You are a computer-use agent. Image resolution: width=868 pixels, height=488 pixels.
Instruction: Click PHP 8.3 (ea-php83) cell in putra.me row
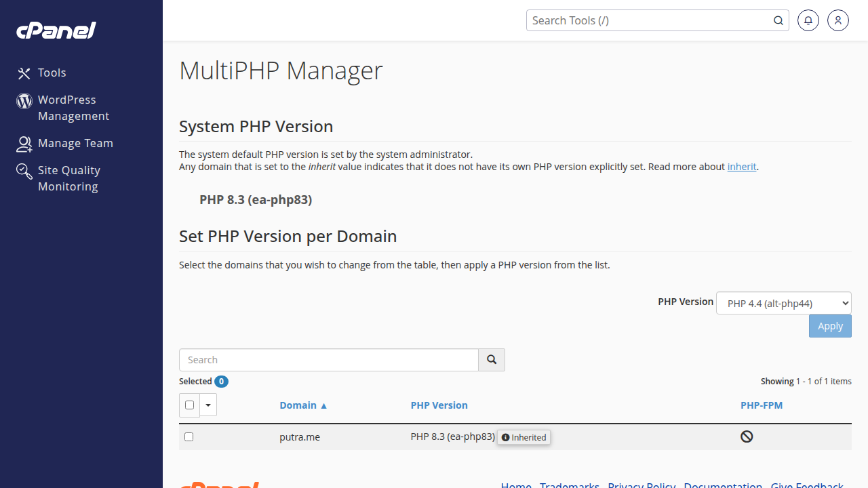pos(452,436)
